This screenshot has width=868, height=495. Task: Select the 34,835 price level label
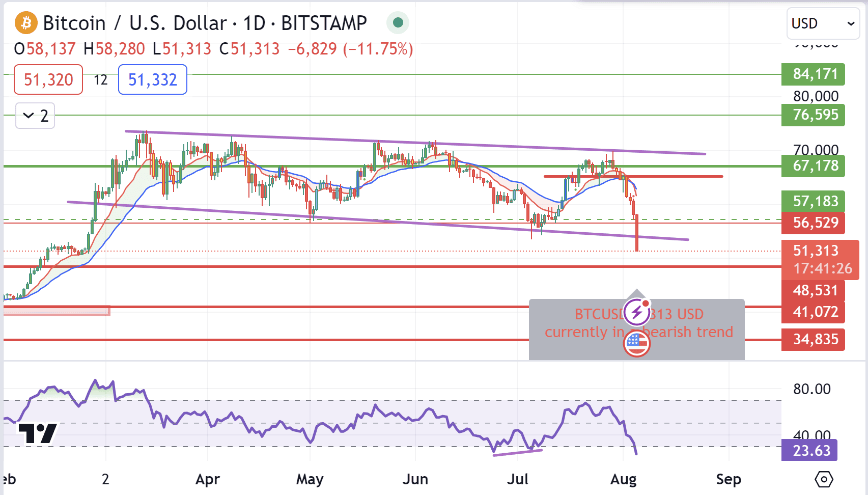pos(813,339)
